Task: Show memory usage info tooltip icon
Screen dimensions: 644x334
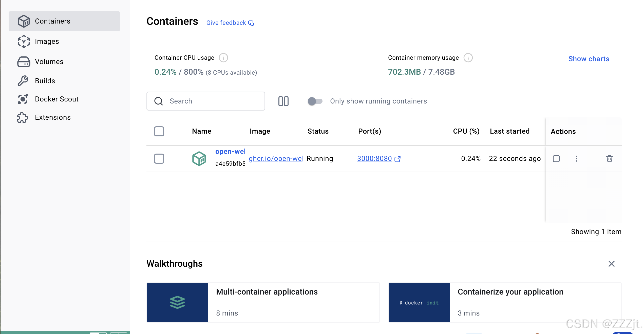Action: [x=468, y=58]
